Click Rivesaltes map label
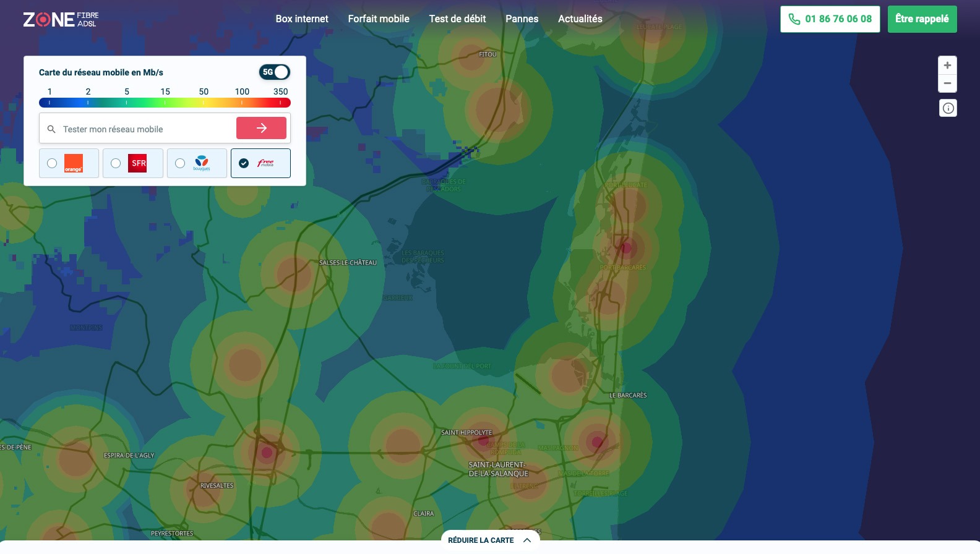Image resolution: width=980 pixels, height=554 pixels. pos(217,485)
